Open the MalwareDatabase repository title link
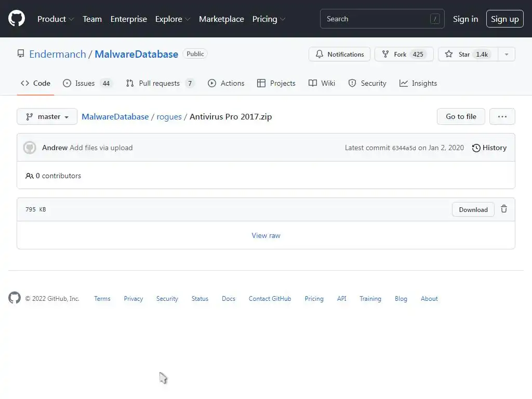The height and width of the screenshot is (399, 532). coord(137,54)
